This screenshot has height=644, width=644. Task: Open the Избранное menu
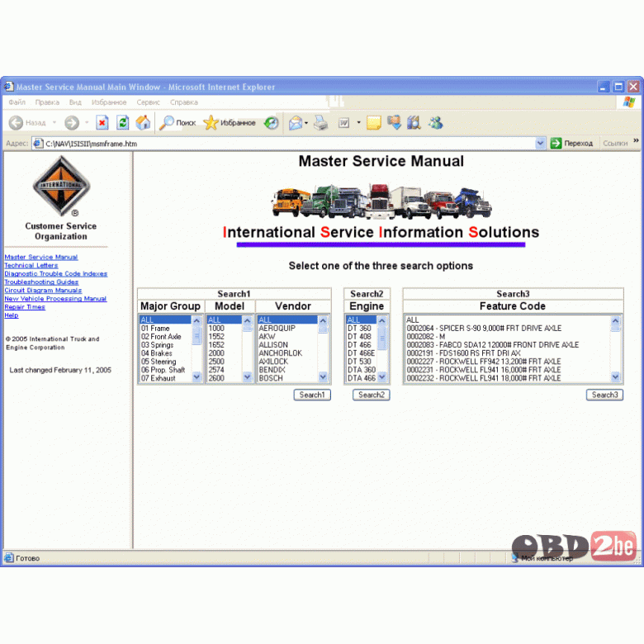[109, 102]
